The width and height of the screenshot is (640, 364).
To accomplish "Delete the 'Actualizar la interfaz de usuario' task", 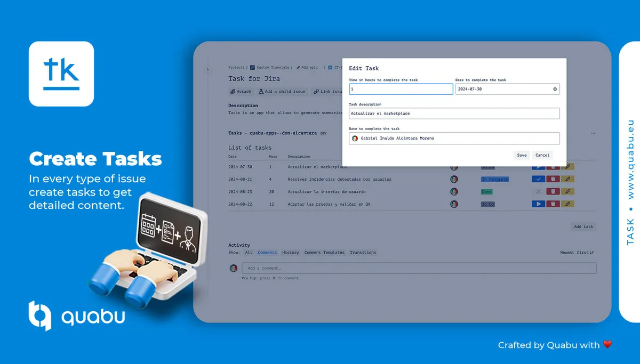I will click(553, 191).
